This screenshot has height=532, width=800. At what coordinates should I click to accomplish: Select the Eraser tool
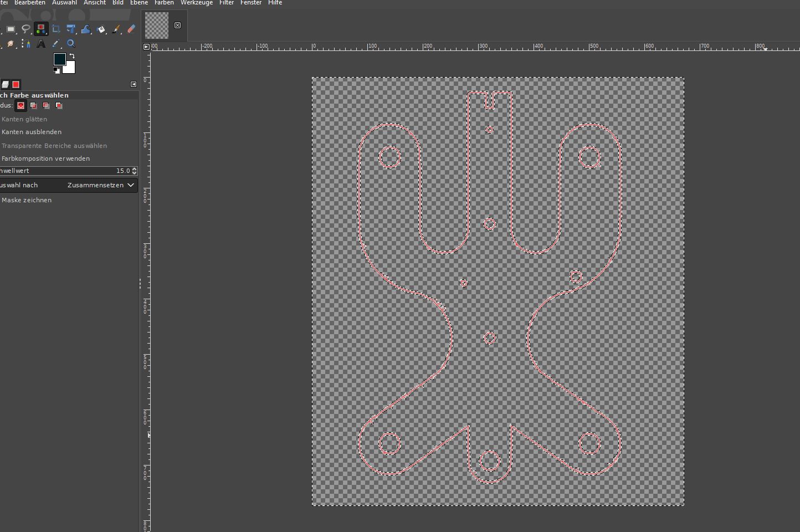(x=131, y=29)
